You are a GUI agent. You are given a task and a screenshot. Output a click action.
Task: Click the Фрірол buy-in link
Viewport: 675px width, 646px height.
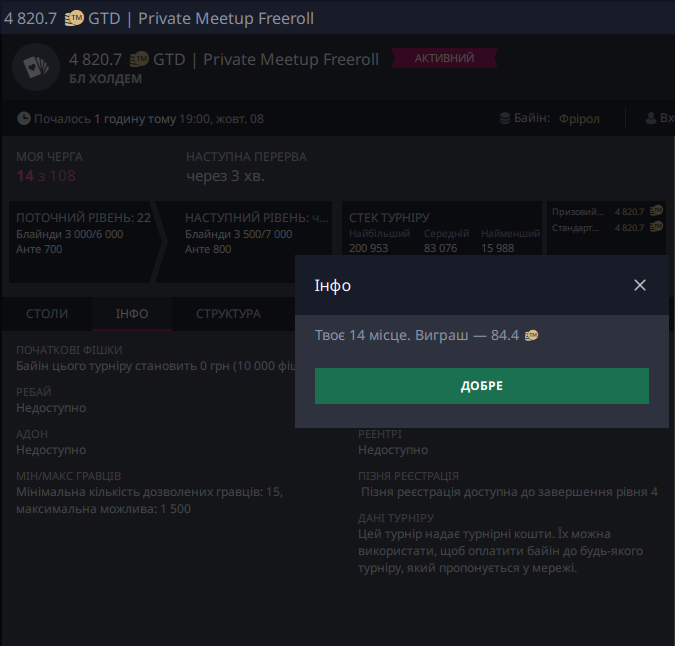point(579,119)
